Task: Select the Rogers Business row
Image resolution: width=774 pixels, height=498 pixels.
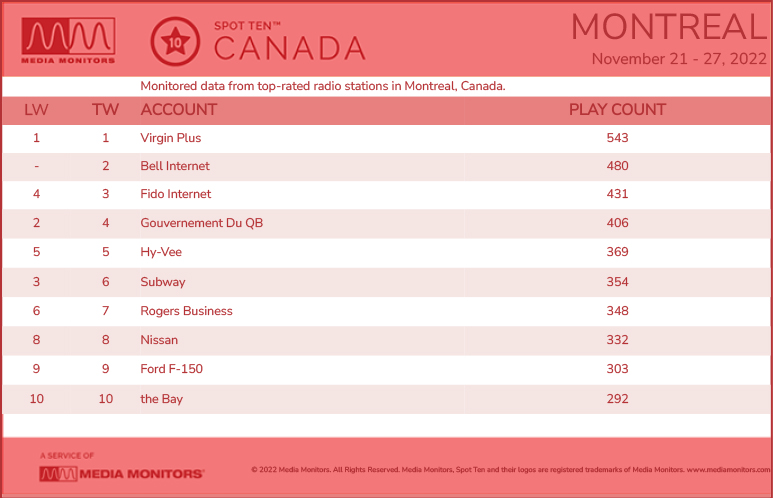Action: (x=387, y=311)
